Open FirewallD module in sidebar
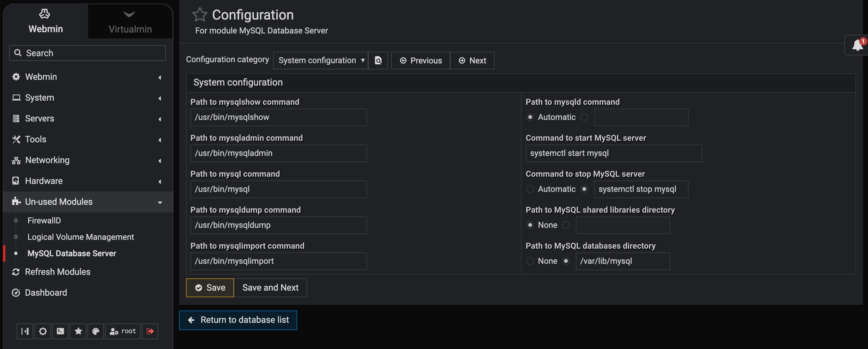This screenshot has width=868, height=349. click(x=44, y=221)
